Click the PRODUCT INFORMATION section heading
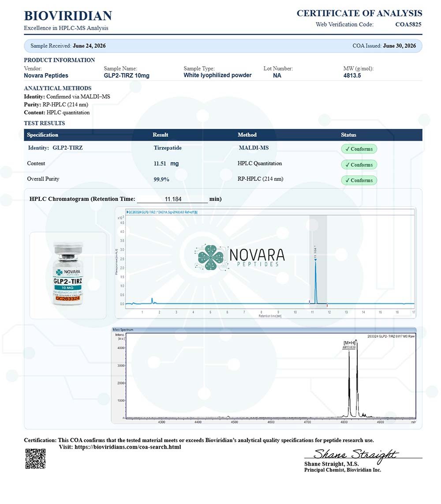 point(60,60)
